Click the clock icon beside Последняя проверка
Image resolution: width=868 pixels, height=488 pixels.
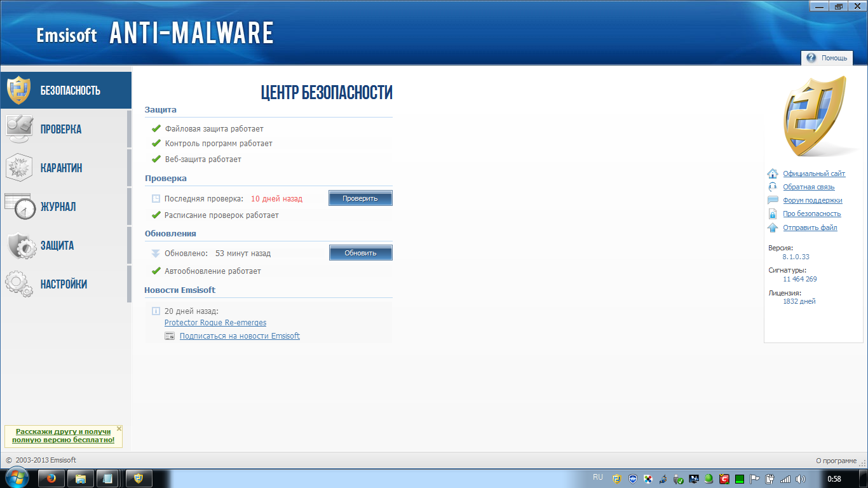tap(156, 199)
